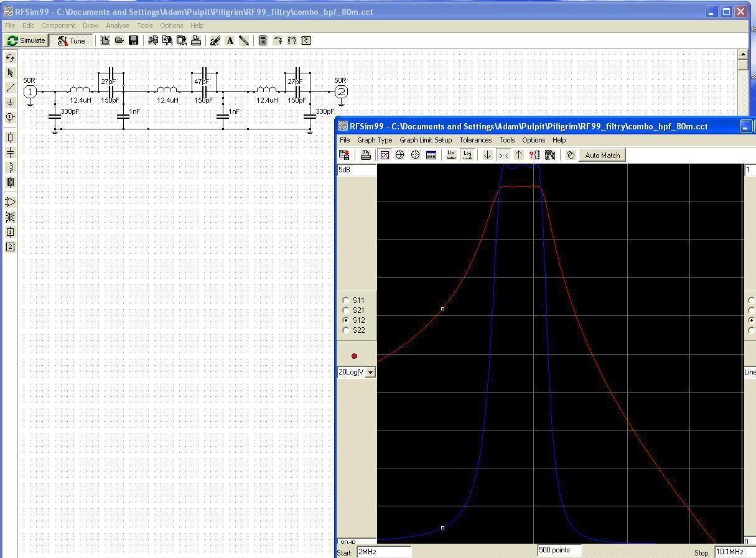Open the Tolerances menu
Image resolution: width=756 pixels, height=558 pixels.
point(475,140)
